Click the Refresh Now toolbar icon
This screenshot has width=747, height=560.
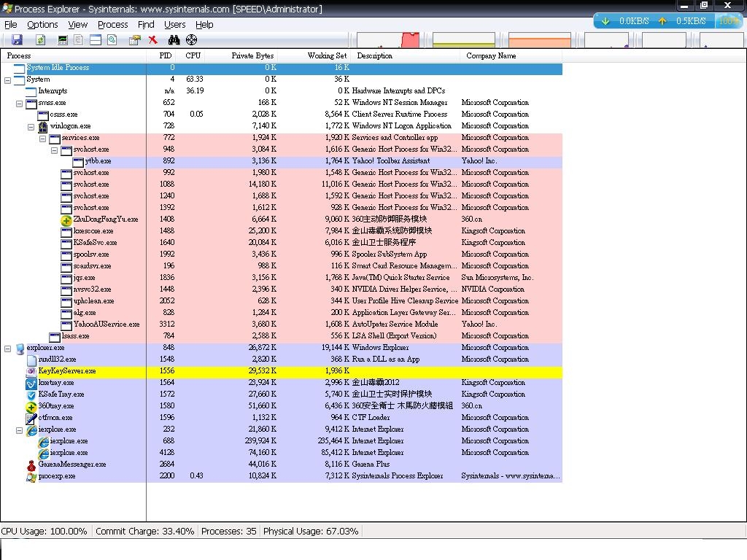click(40, 40)
